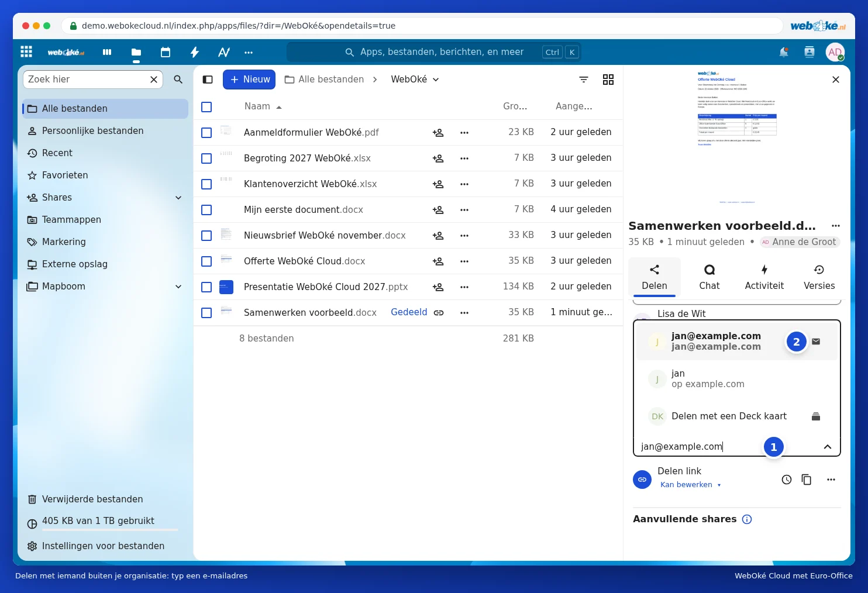Open Persoonlijke bestanden in sidebar
This screenshot has height=593, width=868.
[105, 131]
